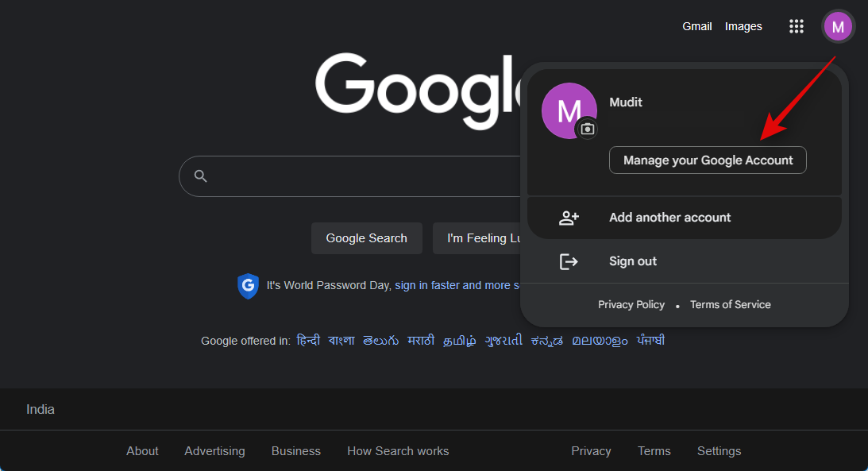Click Manage your Google Account button
Viewport: 868px width, 471px height.
pos(708,160)
